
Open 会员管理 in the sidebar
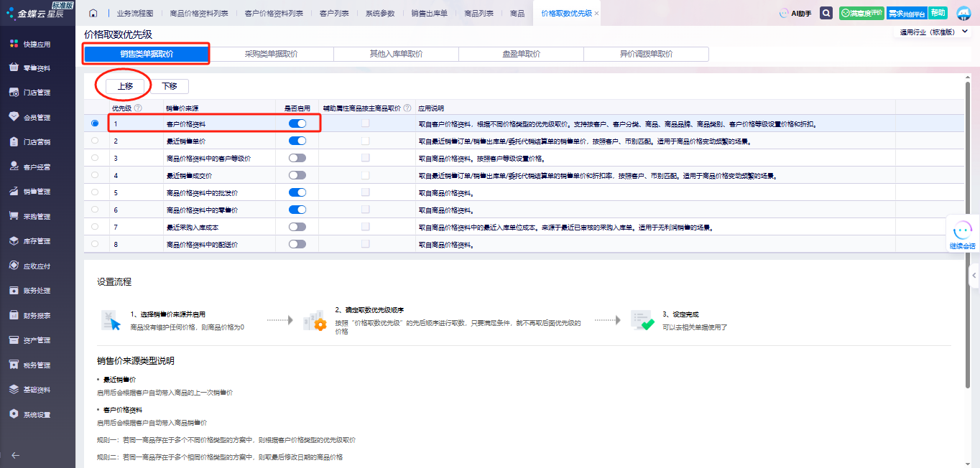pyautogui.click(x=37, y=117)
